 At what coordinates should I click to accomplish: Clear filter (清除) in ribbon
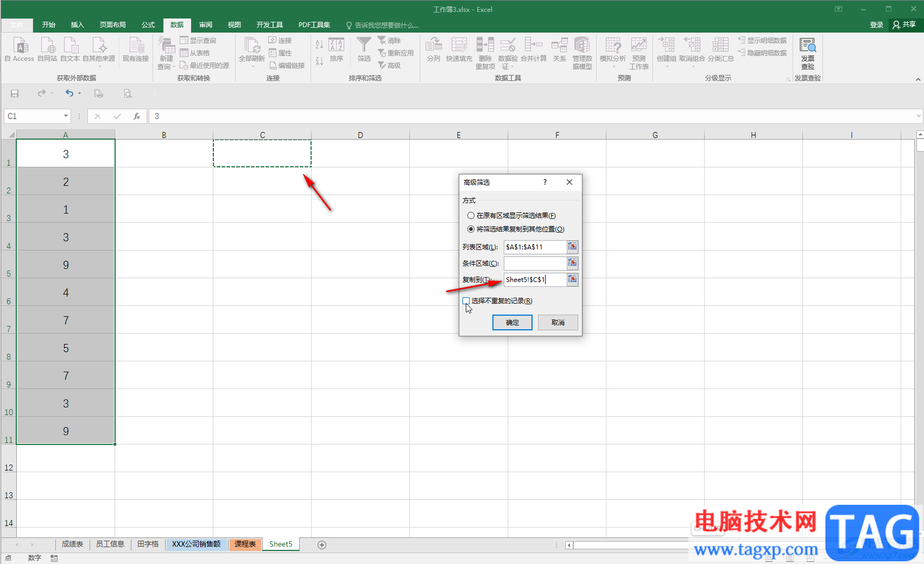click(390, 41)
